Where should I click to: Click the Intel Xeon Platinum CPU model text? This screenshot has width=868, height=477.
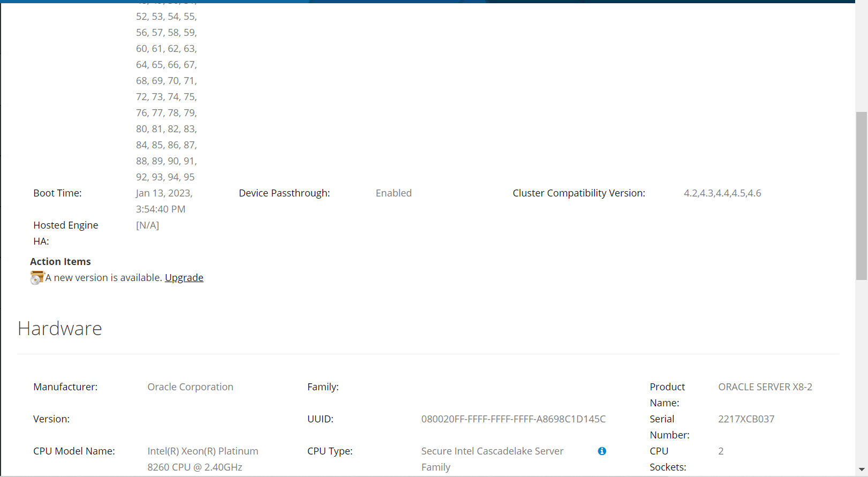tap(202, 459)
